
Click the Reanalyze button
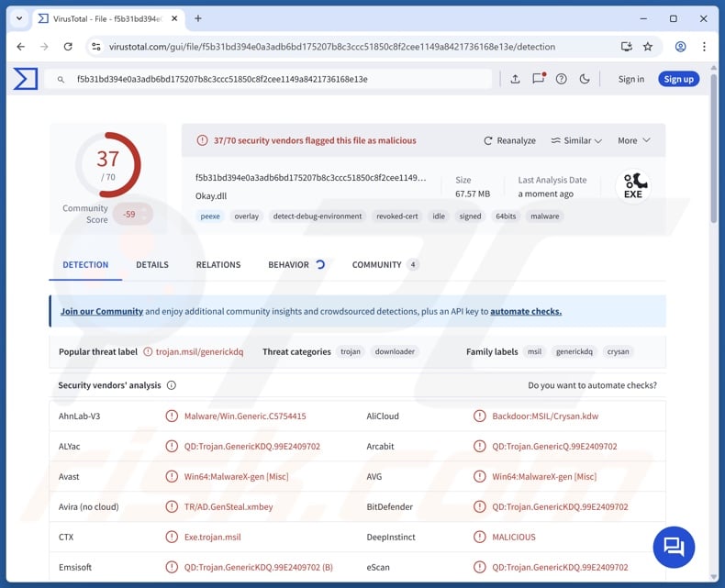510,140
